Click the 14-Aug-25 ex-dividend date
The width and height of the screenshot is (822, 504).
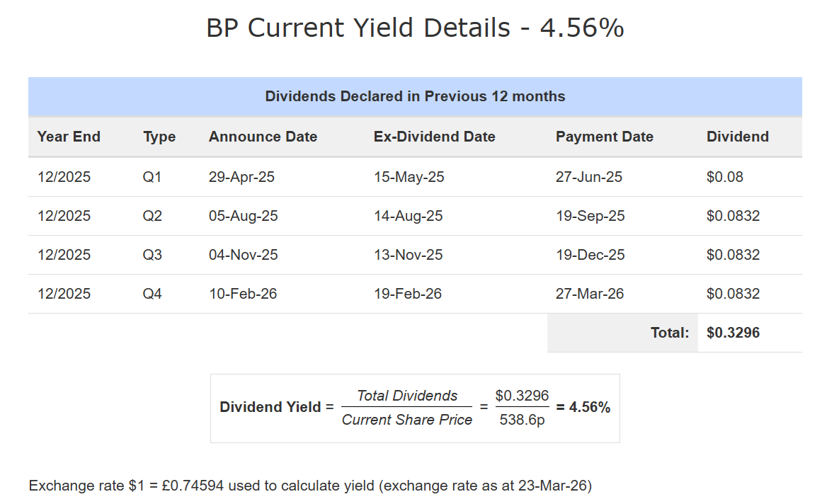(x=409, y=216)
